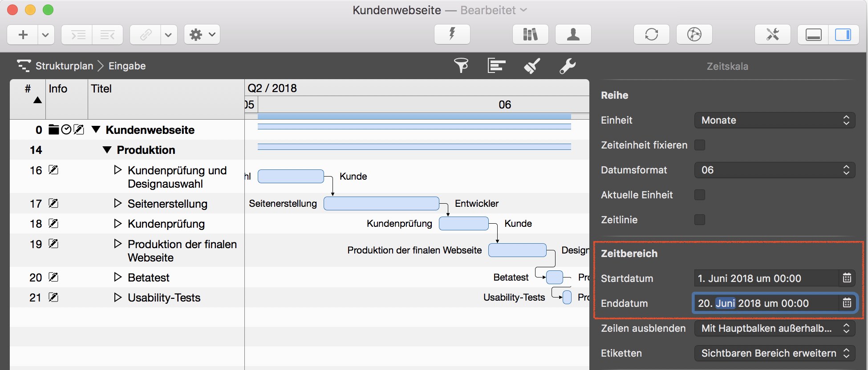Click the Gantt alignment bars icon
The image size is (868, 370).
(x=496, y=66)
